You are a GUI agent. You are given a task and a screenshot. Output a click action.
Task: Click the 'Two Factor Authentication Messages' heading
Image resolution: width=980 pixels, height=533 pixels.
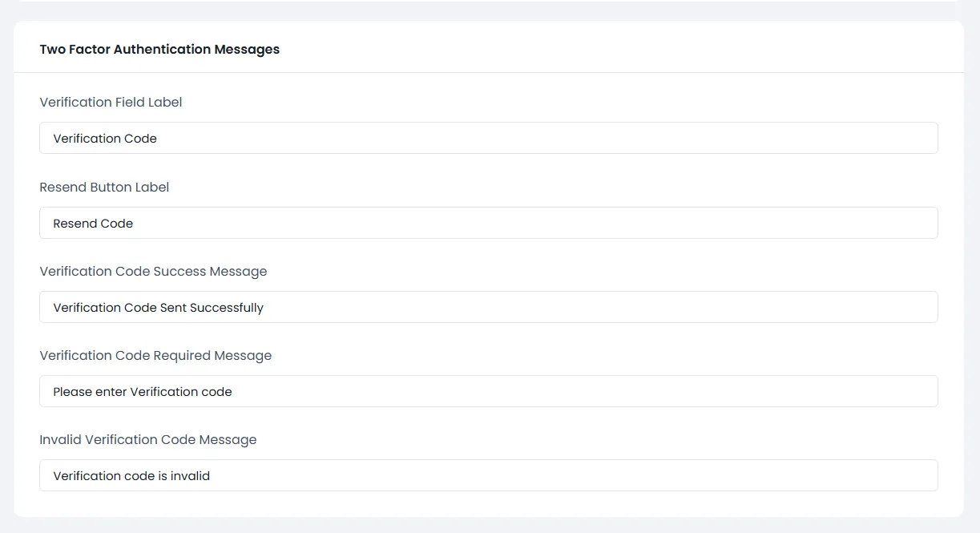click(159, 49)
